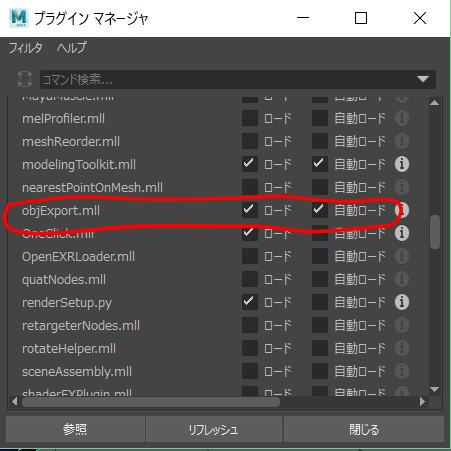Uncheck Load for renderSetup.py
451x451 pixels.
[x=250, y=302]
